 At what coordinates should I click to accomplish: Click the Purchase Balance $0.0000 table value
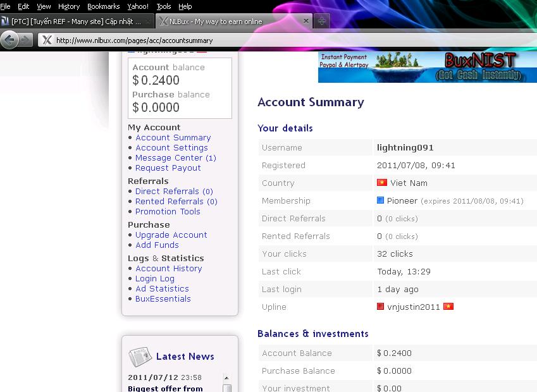[x=394, y=371]
